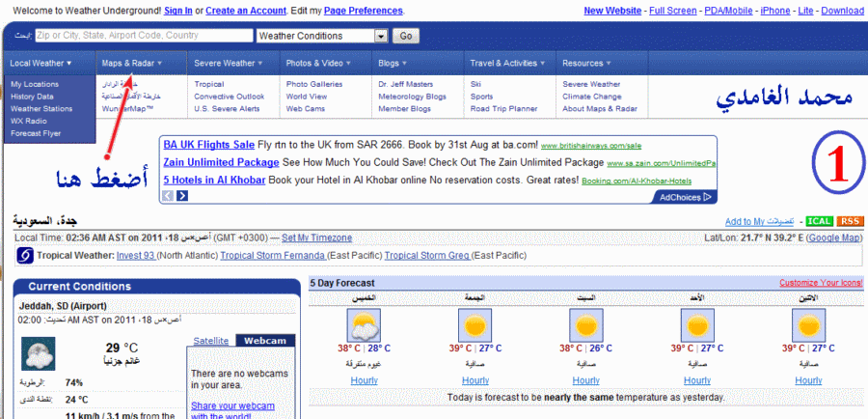
Task: Open Forecast Flyer menu entry
Action: [x=36, y=133]
